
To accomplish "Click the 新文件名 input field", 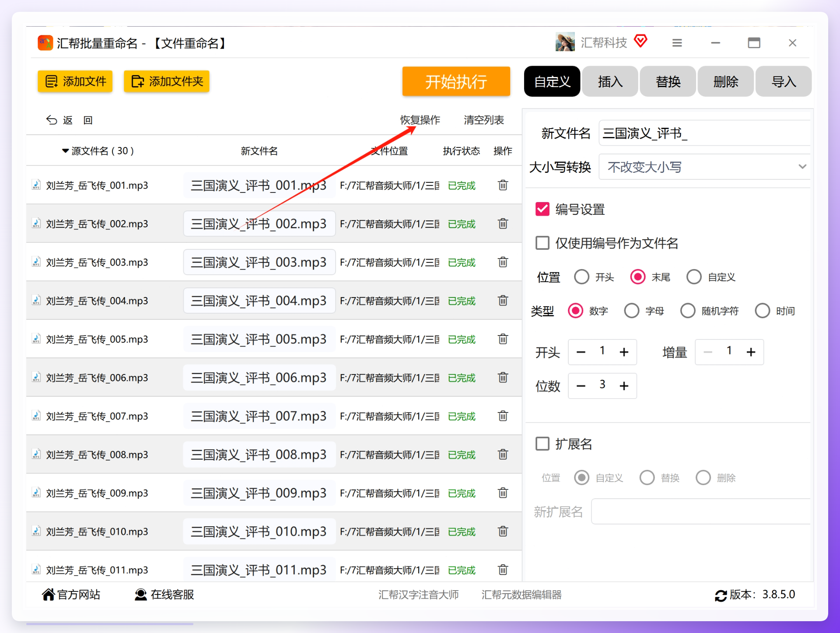I will 704,133.
